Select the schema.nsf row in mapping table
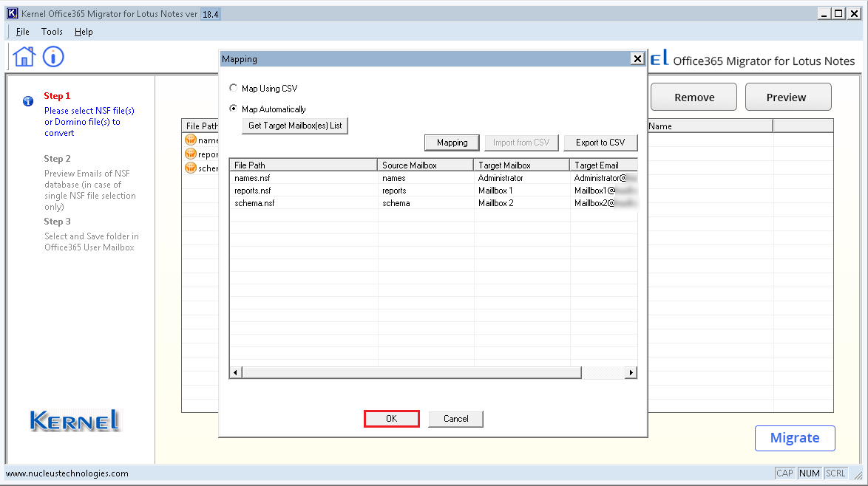This screenshot has height=486, width=868. [x=434, y=203]
